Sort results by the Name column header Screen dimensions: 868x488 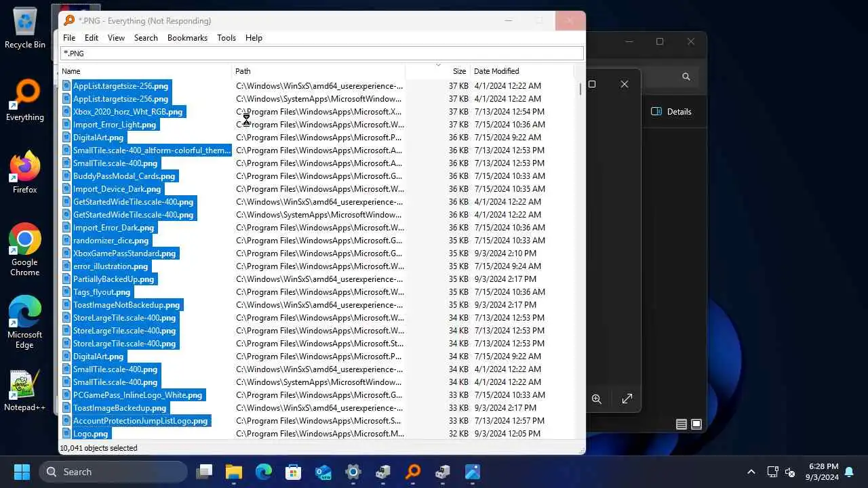(x=146, y=71)
